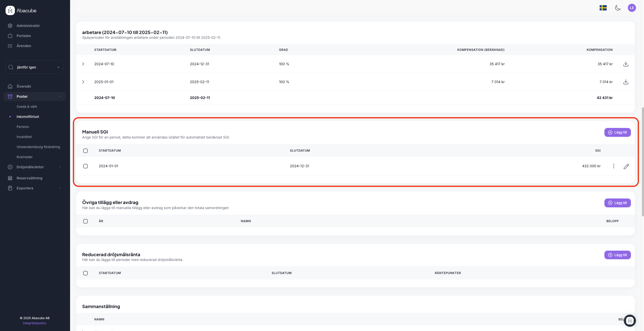Open the Swedish flag language selector

pyautogui.click(x=603, y=8)
